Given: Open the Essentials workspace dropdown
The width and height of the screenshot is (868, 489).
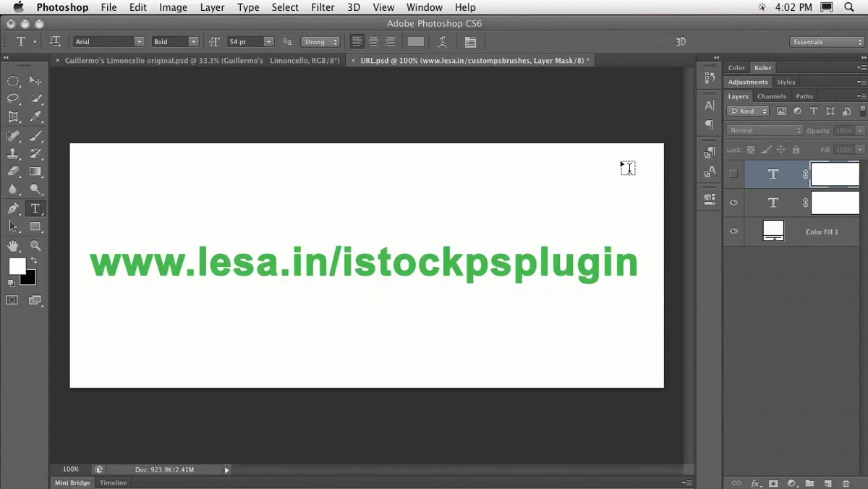Looking at the screenshot, I should click(827, 42).
